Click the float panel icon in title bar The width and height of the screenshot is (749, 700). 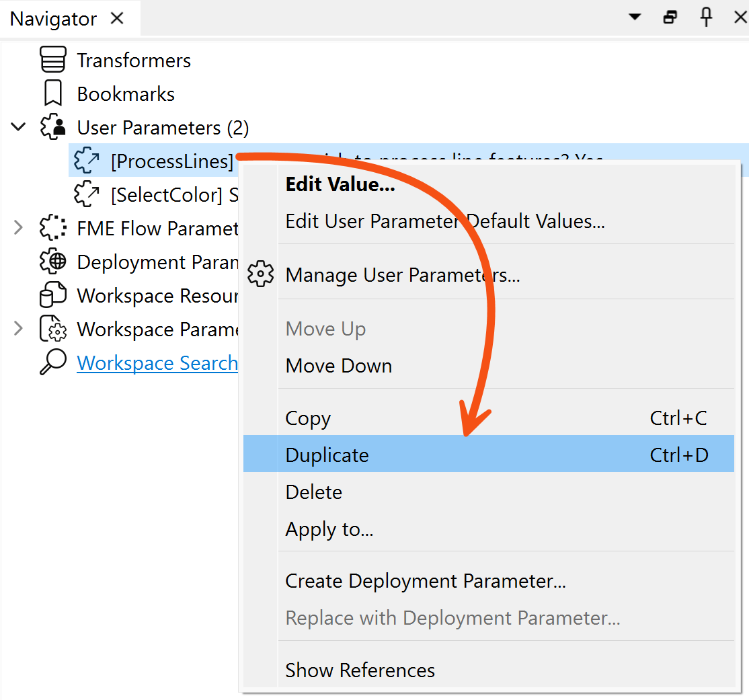click(x=670, y=17)
